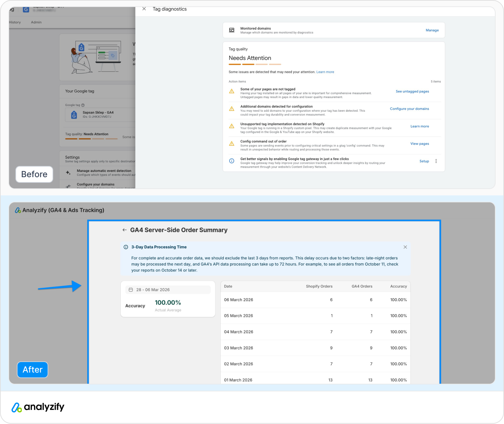Image resolution: width=504 pixels, height=424 pixels.
Task: Click Manage automatic event detection sparkle icon
Action: [x=68, y=173]
